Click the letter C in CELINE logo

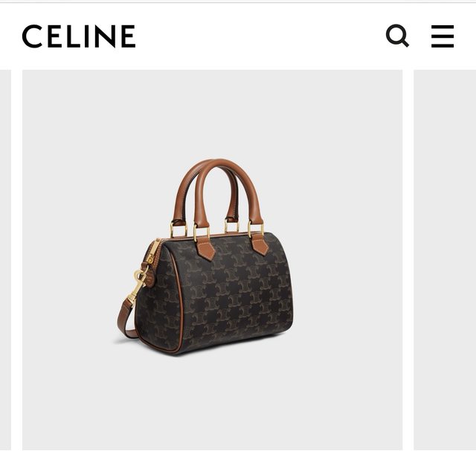click(32, 36)
